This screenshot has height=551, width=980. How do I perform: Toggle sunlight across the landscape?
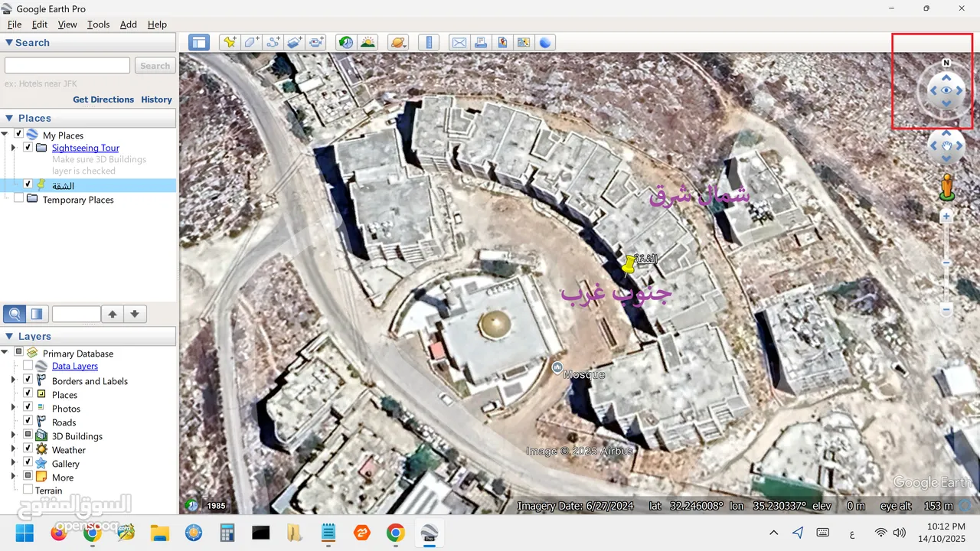pyautogui.click(x=368, y=43)
